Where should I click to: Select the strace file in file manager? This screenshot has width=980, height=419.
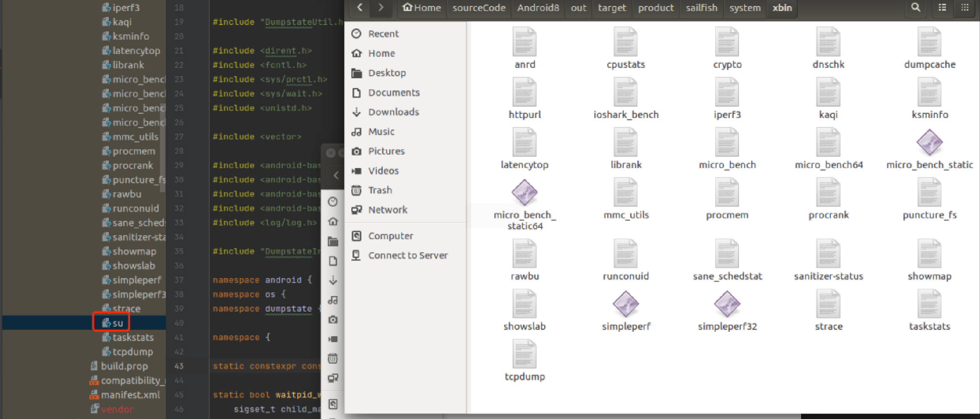828,310
